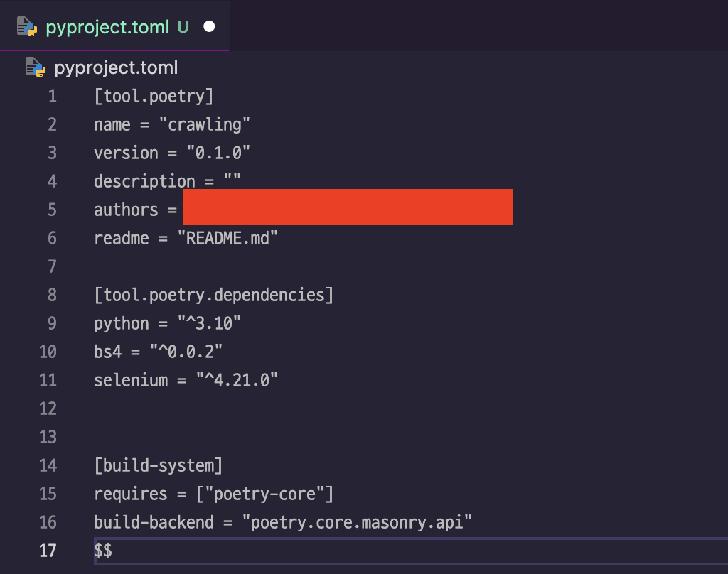Viewport: 728px width, 574px height.
Task: Click line number 14 in the gutter
Action: (48, 465)
